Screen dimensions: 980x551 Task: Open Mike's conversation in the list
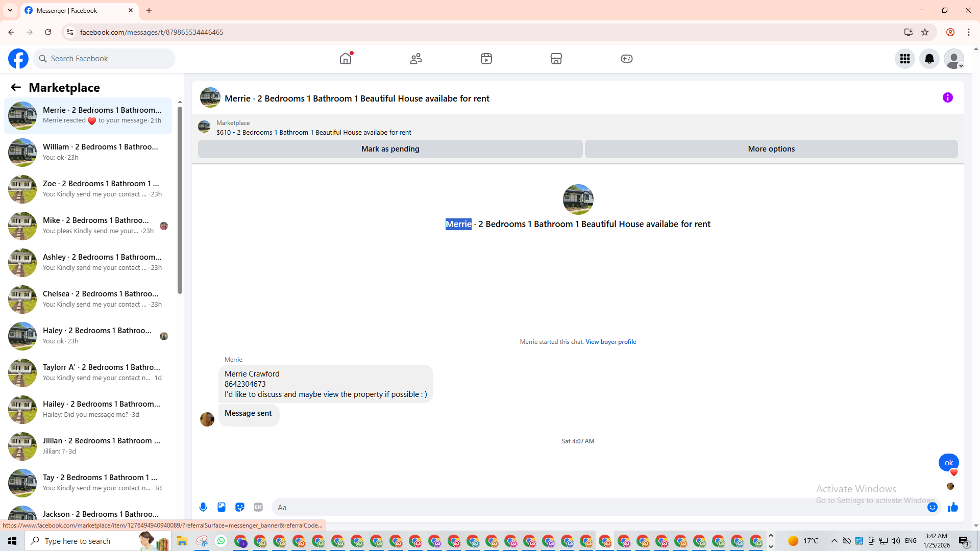[x=88, y=226]
